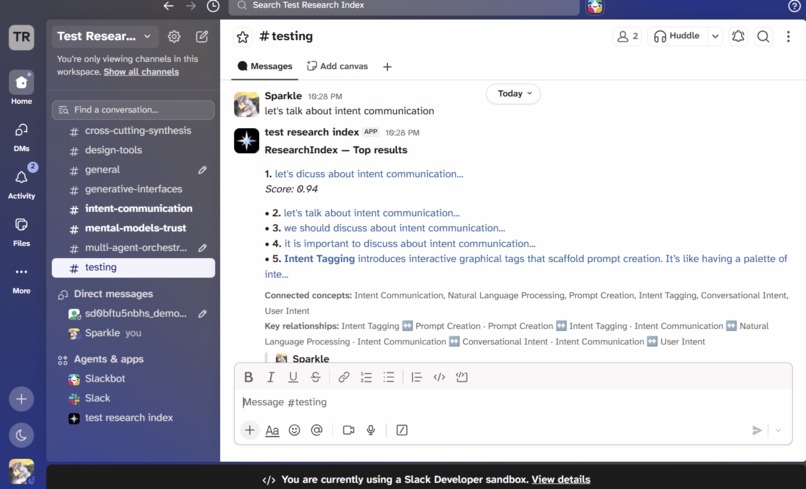Start a Huddle

tap(676, 36)
